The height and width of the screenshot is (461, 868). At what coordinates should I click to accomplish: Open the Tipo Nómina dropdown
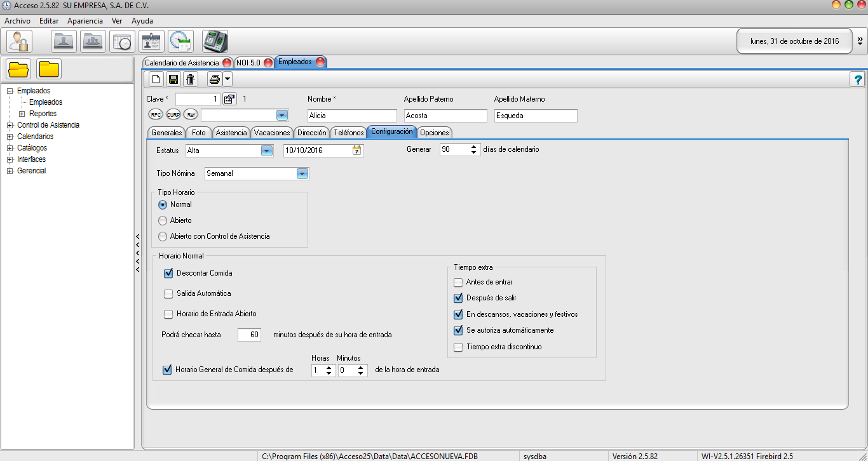[x=302, y=173]
